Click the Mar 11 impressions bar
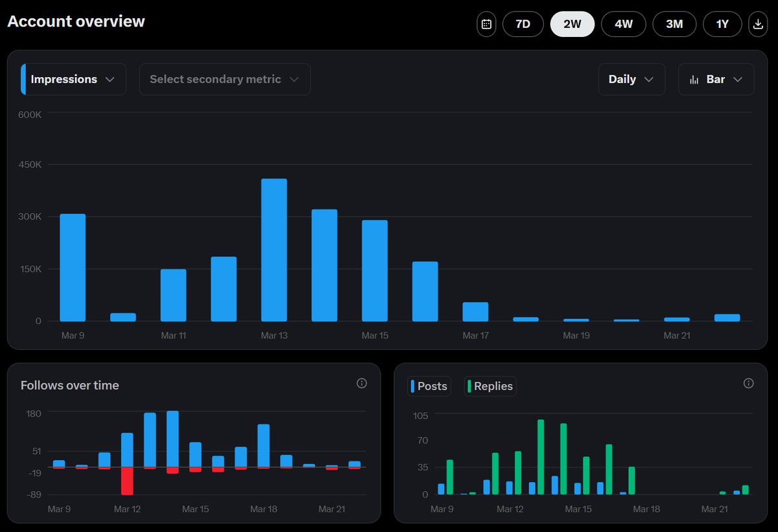Viewport: 778px width, 532px height. pyautogui.click(x=173, y=295)
